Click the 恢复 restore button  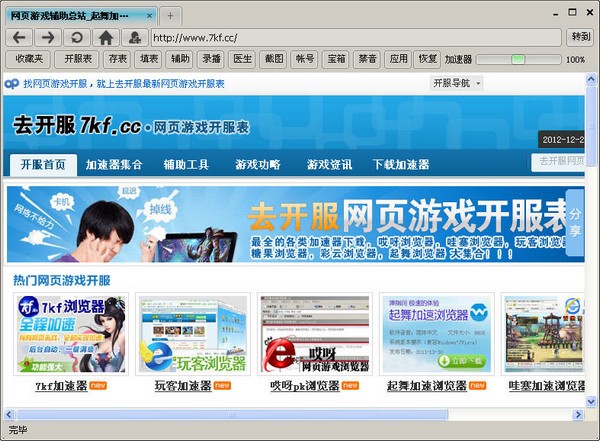pos(427,59)
